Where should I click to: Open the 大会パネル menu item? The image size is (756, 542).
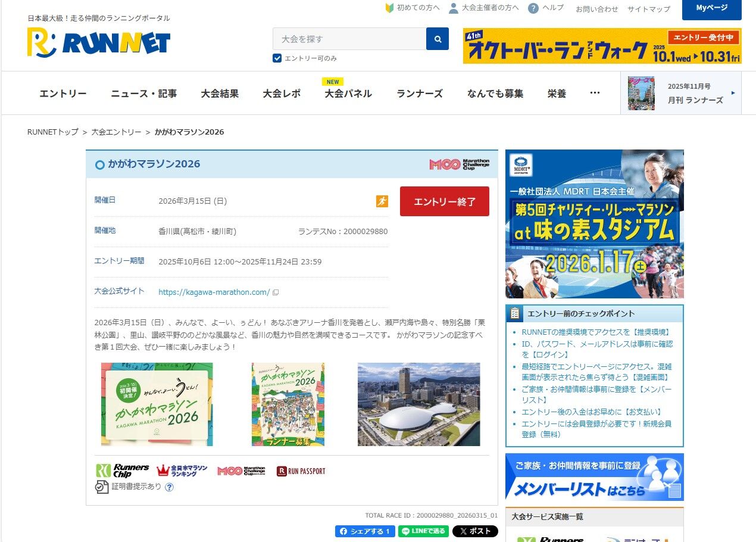pos(348,94)
